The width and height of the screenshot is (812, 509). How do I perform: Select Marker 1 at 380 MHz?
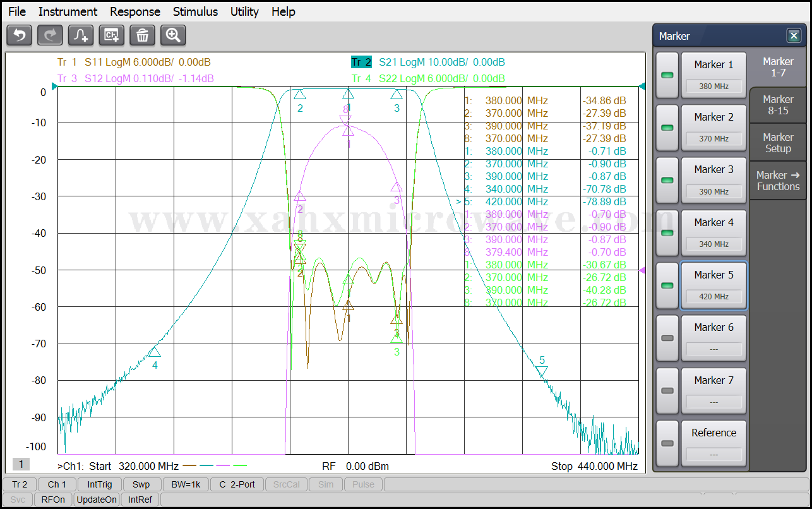coord(713,75)
